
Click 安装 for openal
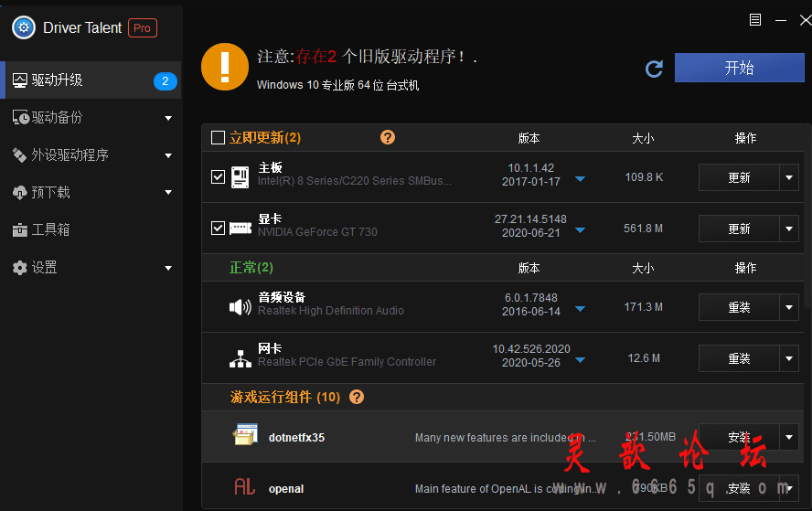pos(739,488)
